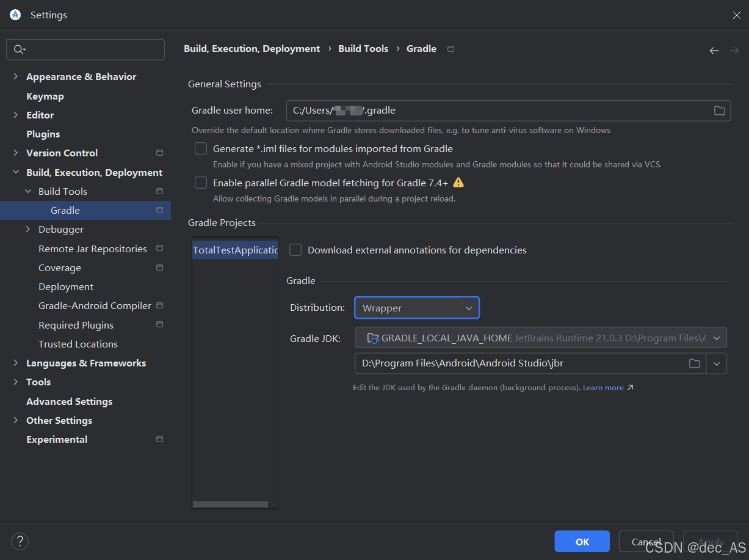Open the Build Tools breadcrumb

tap(363, 48)
